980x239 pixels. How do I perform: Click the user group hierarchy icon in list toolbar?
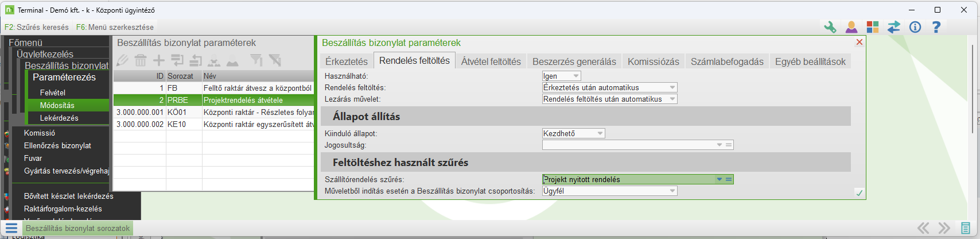pos(214,60)
